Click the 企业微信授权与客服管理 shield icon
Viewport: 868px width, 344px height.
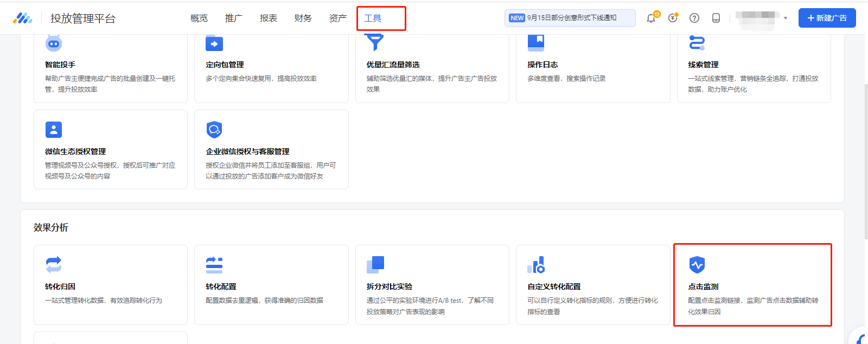click(x=214, y=130)
